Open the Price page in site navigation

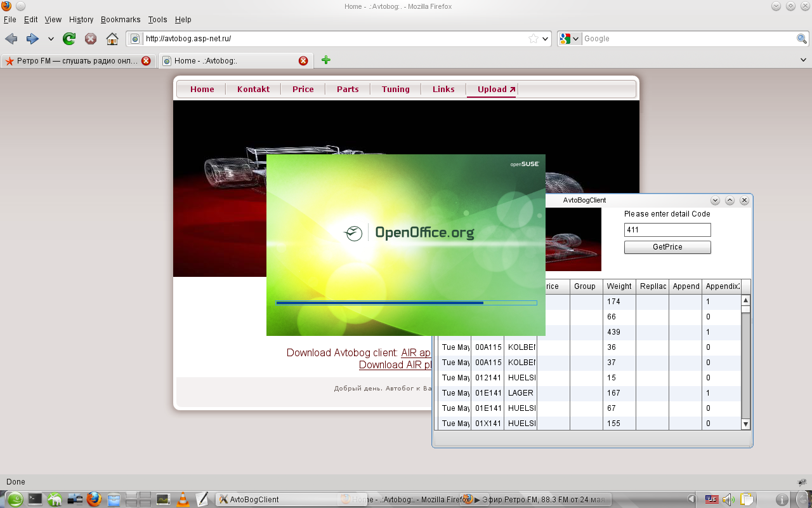click(303, 90)
